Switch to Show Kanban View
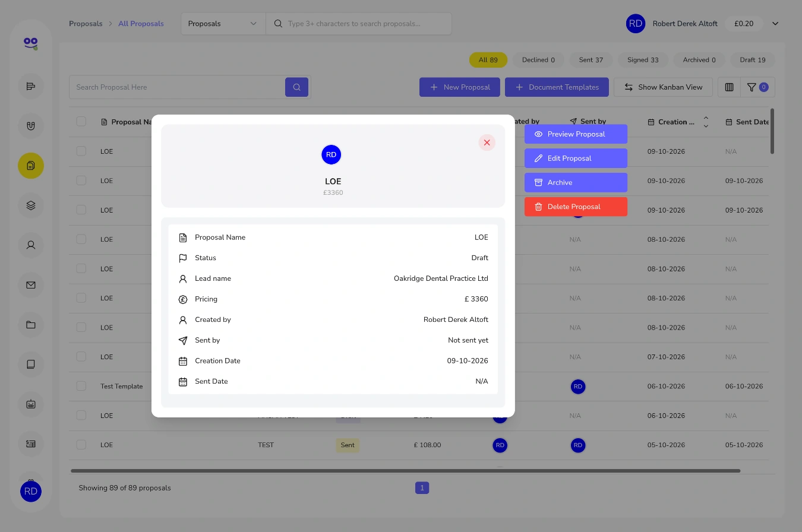 click(663, 87)
